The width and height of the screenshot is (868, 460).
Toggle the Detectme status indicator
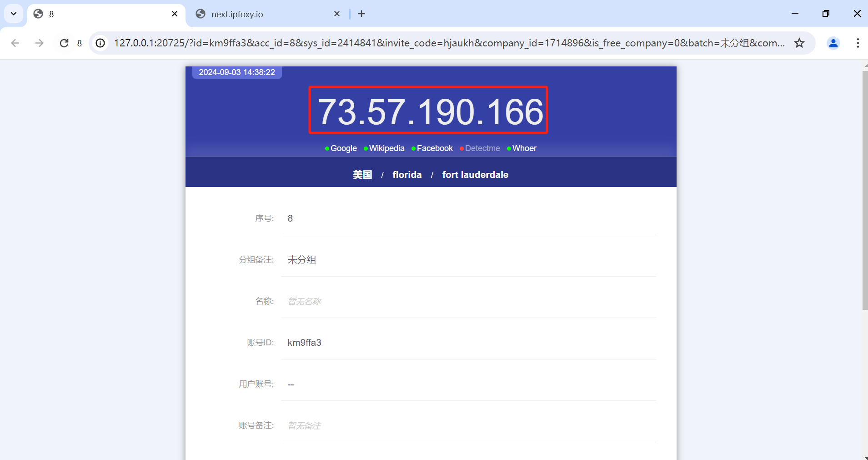pos(461,148)
